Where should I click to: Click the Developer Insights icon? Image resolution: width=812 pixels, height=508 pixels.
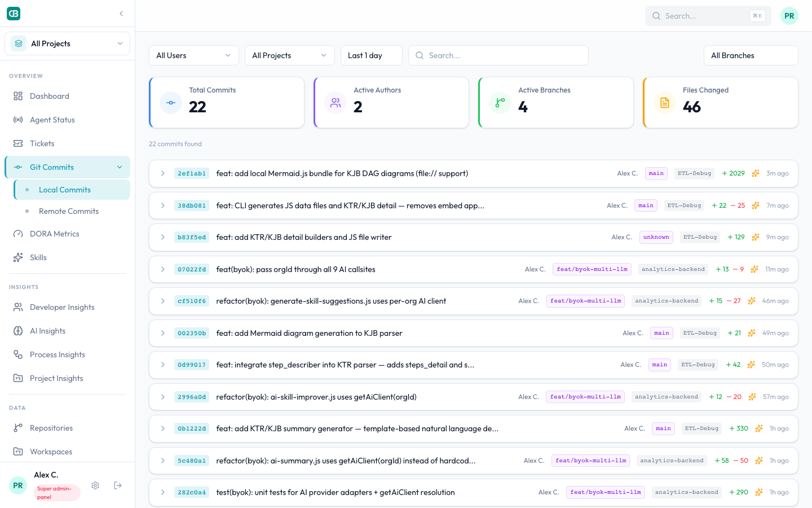[x=18, y=307]
